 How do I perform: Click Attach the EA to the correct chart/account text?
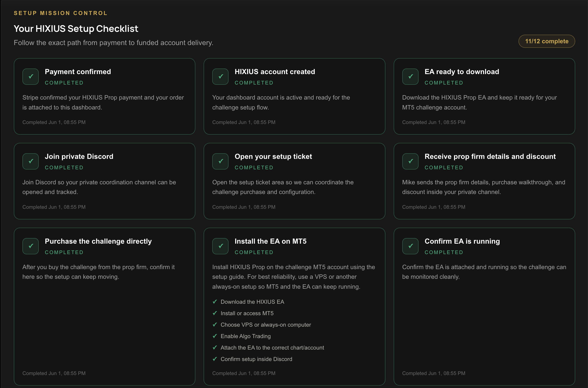(272, 348)
